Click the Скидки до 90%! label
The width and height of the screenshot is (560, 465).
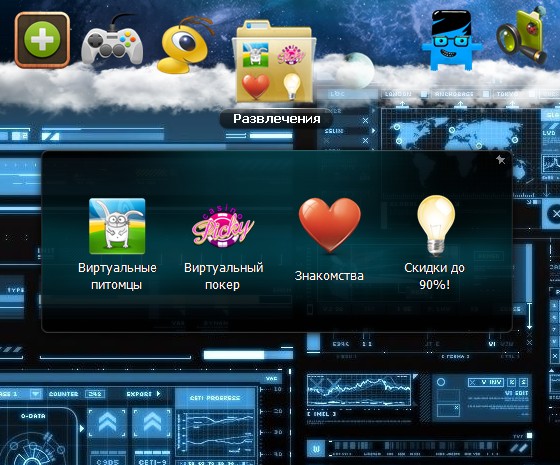click(435, 276)
